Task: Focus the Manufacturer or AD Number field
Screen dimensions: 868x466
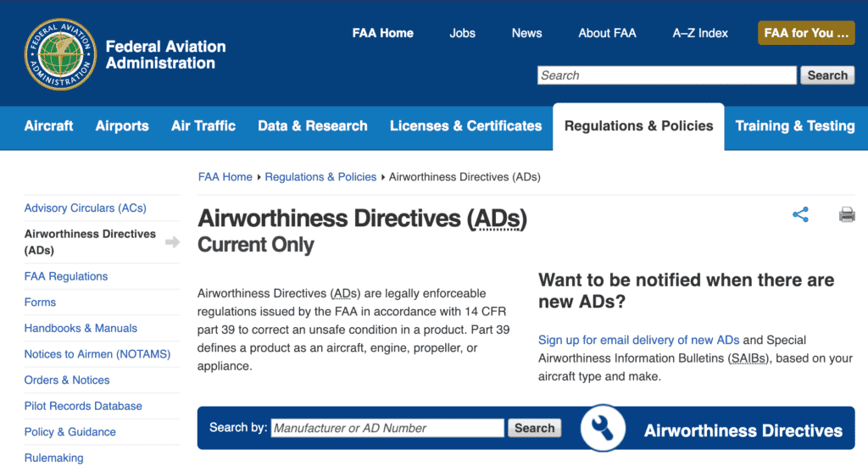Action: pos(387,428)
